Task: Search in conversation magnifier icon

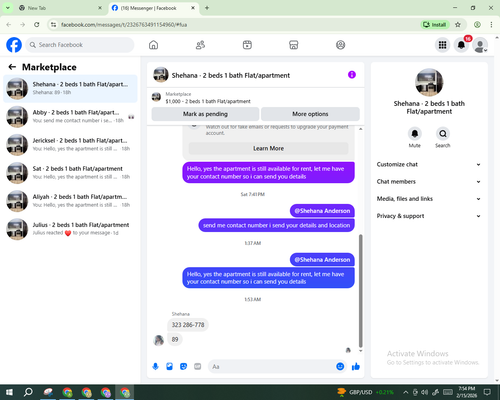Action: tap(443, 134)
